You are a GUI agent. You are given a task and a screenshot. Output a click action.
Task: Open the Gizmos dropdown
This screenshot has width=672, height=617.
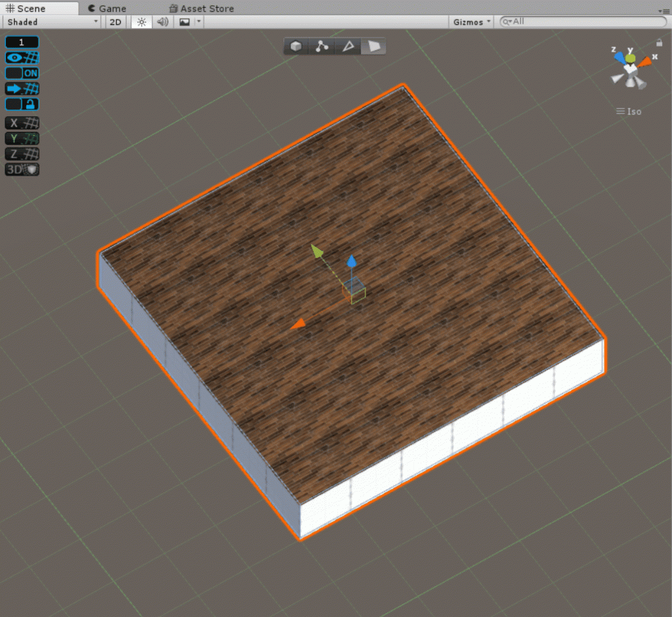(470, 22)
